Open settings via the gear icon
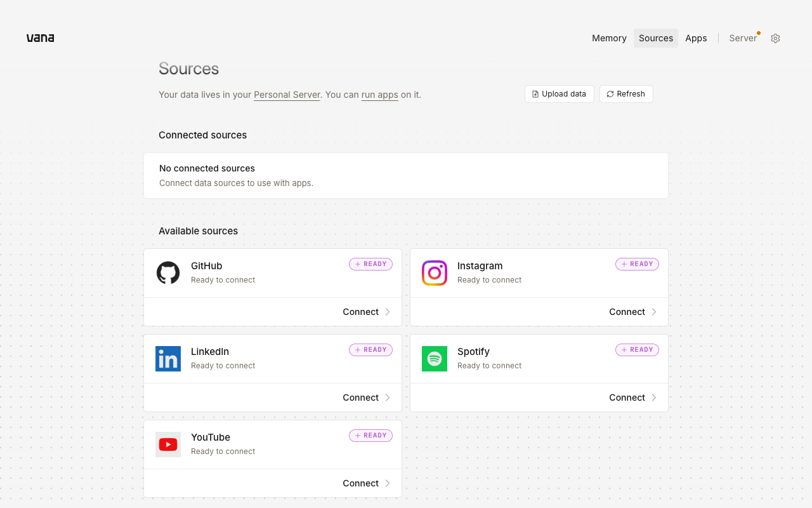Image resolution: width=812 pixels, height=508 pixels. [775, 38]
